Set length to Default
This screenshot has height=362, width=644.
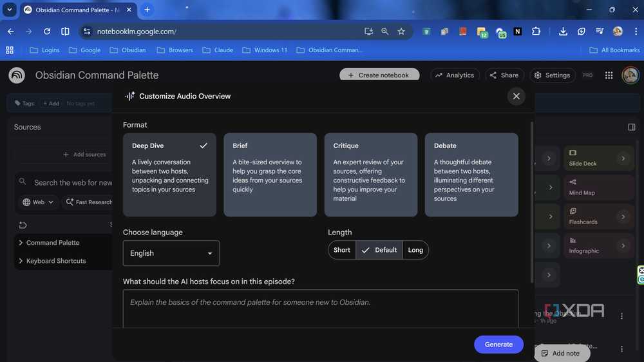[379, 250]
